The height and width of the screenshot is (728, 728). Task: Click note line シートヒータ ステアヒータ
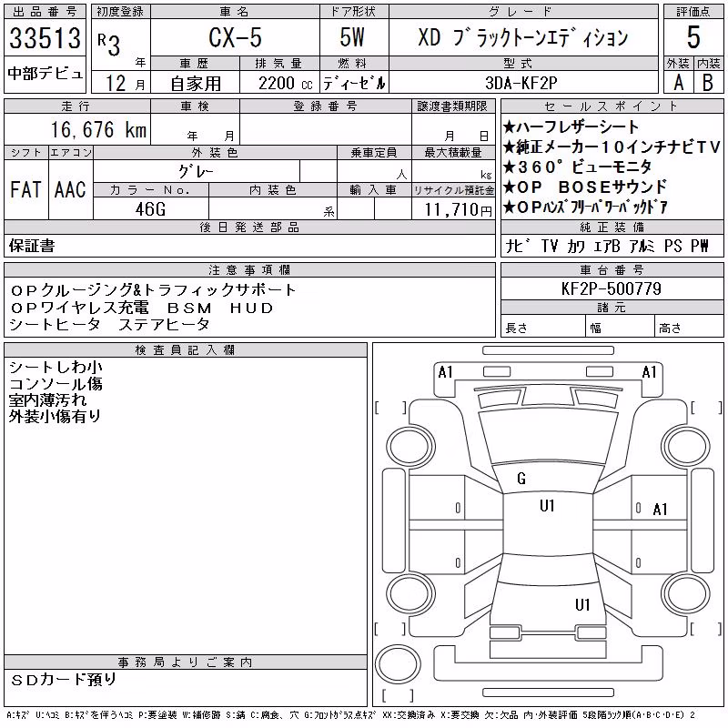[109, 325]
